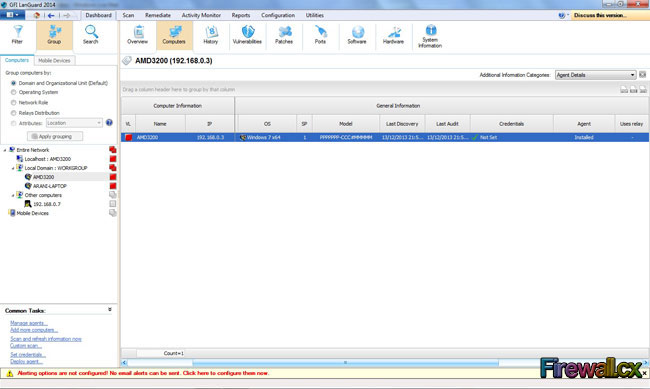Select Relays Distribution grouping option

(14, 113)
